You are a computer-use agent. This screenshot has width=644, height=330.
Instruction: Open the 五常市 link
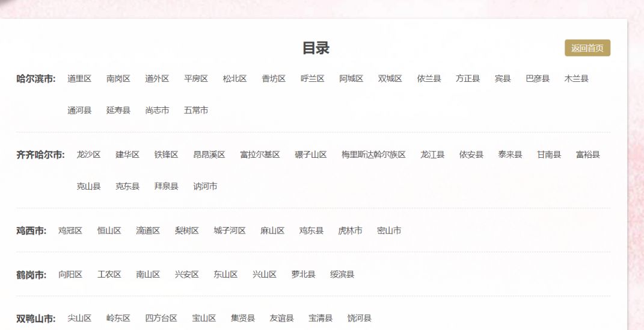pos(196,111)
